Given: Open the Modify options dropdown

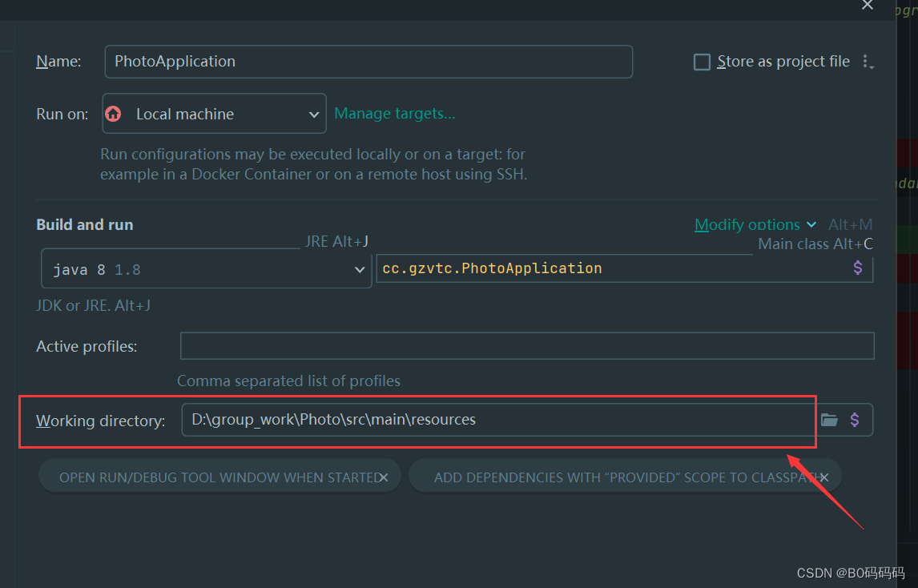Looking at the screenshot, I should point(755,225).
